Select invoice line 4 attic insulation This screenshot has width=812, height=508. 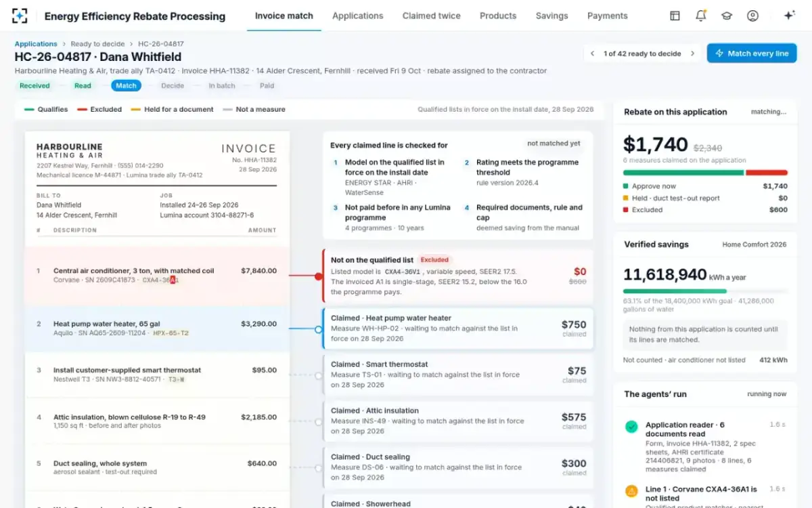[x=157, y=421]
